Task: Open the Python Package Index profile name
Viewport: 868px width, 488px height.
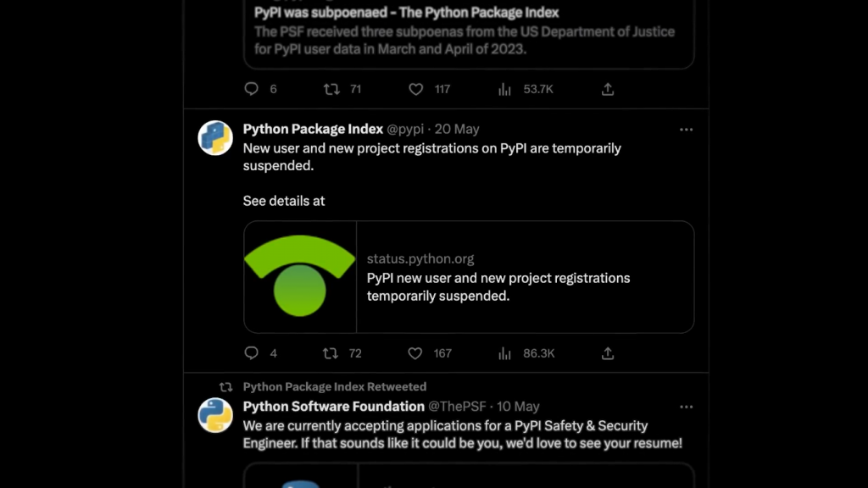Action: [313, 129]
